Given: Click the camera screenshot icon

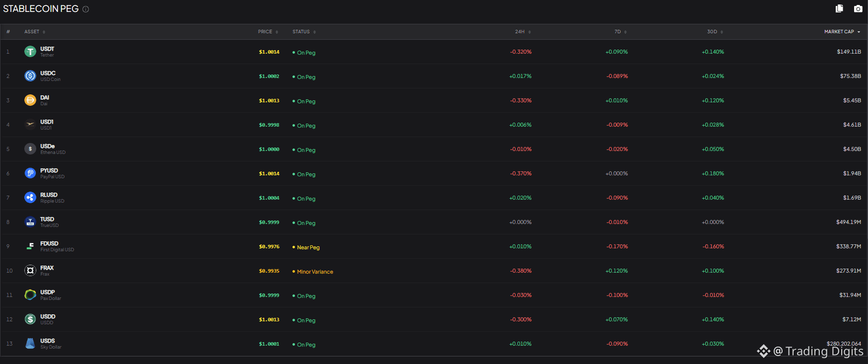Looking at the screenshot, I should coord(858,8).
